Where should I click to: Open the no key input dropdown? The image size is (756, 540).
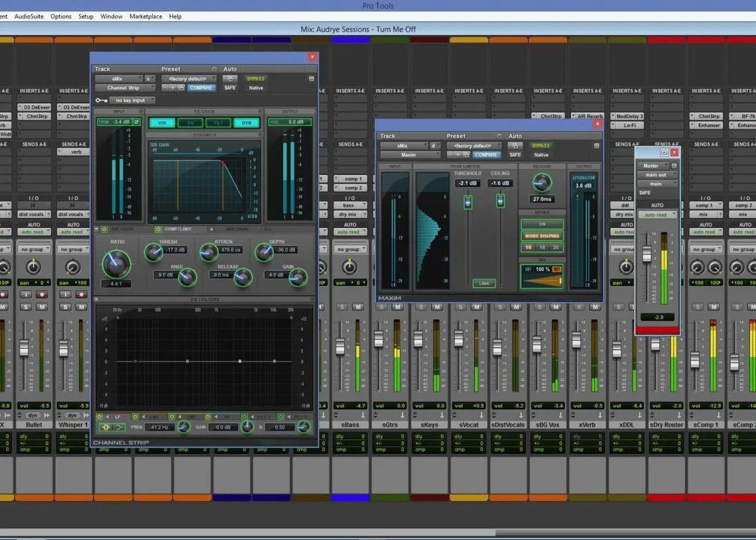click(132, 100)
